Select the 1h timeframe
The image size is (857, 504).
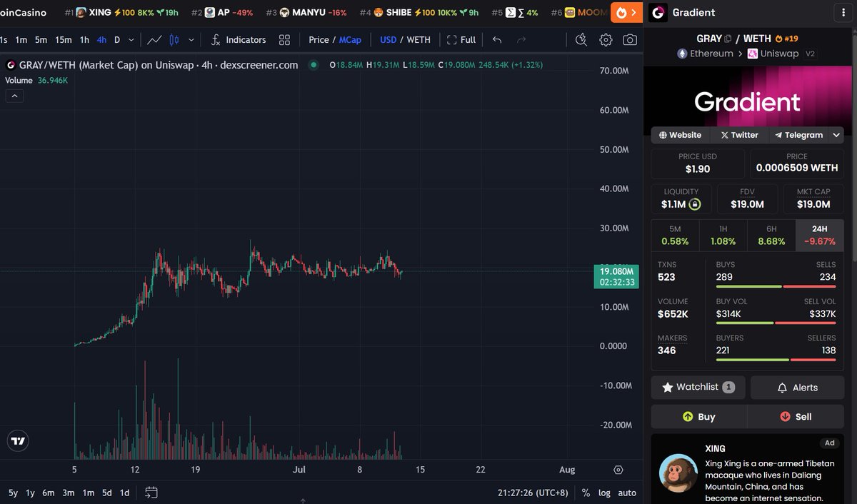[x=84, y=40]
